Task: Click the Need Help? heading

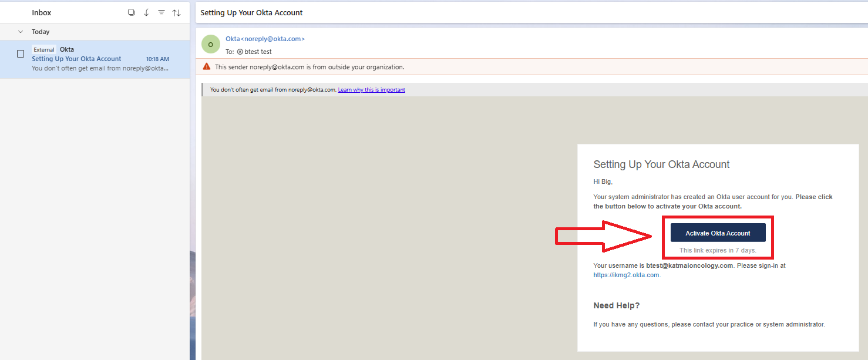Action: tap(617, 305)
